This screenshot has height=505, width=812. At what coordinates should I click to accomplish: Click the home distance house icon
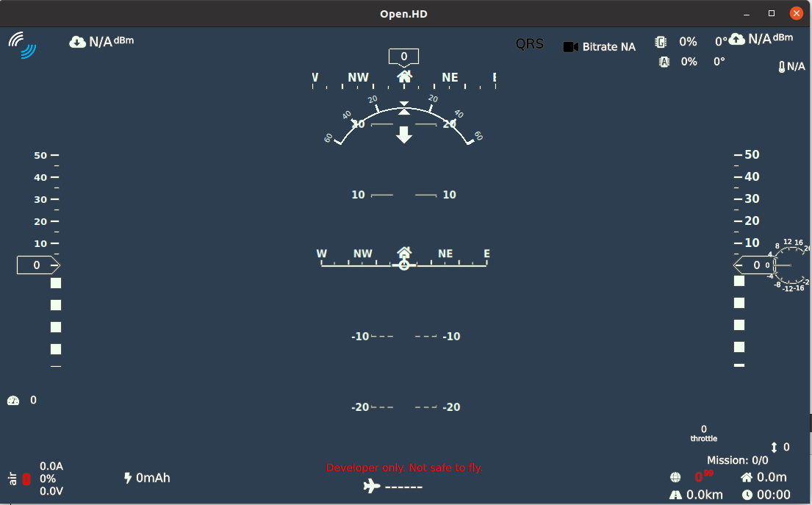coord(747,477)
